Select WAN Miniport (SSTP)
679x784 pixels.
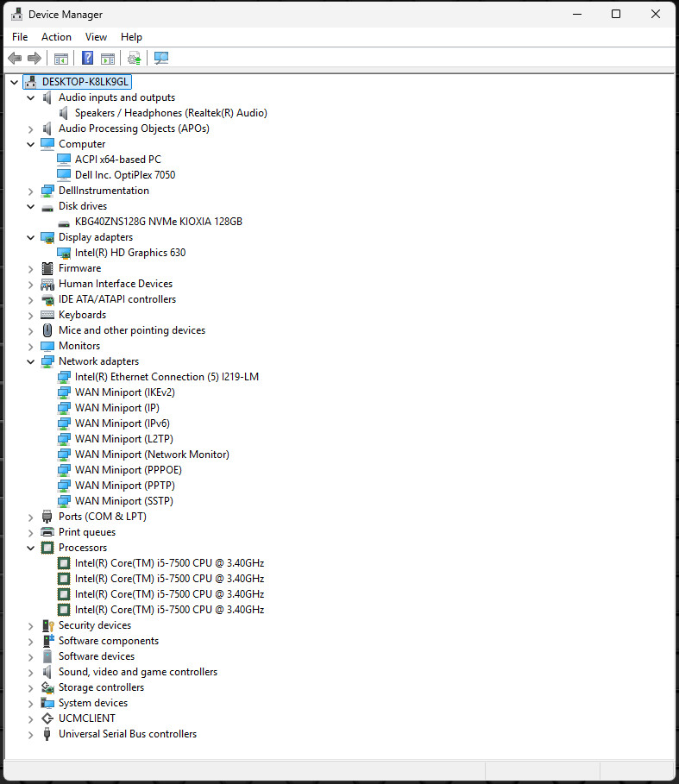pos(124,501)
